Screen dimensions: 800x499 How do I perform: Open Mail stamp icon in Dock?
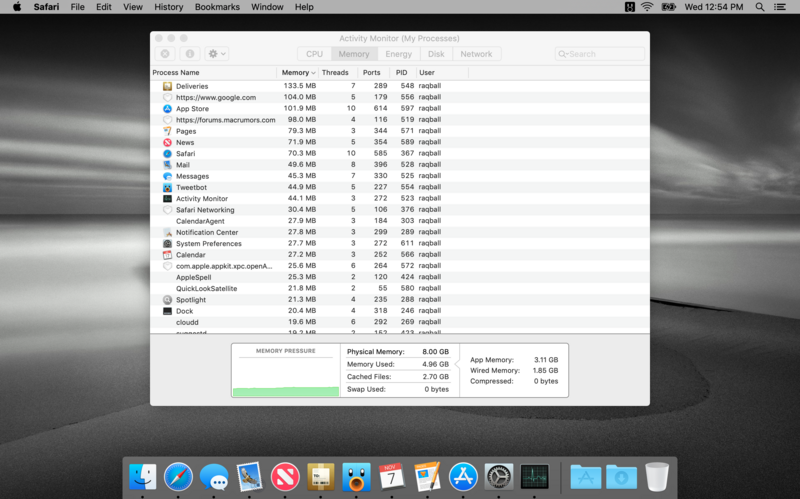[249, 477]
